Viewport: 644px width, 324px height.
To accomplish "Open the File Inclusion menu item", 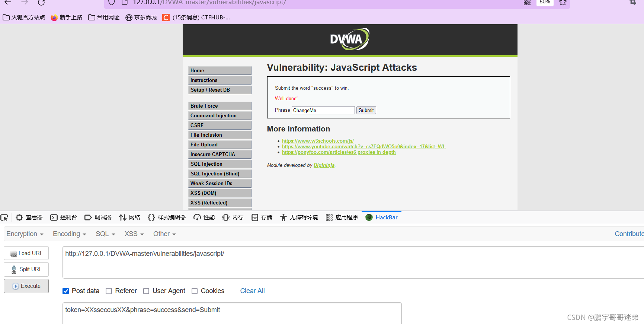I will [220, 135].
